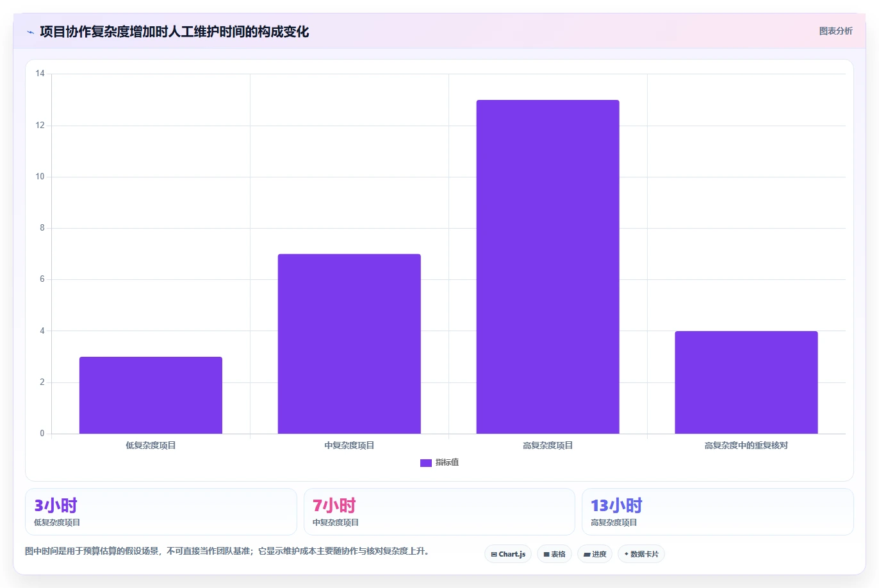Click the 高复杂度项目 x-axis label
Screen dimensions: 879x588
548,445
